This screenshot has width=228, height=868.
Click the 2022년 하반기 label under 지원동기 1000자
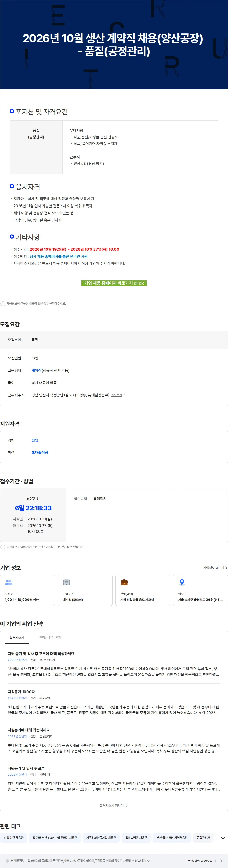click(x=17, y=698)
